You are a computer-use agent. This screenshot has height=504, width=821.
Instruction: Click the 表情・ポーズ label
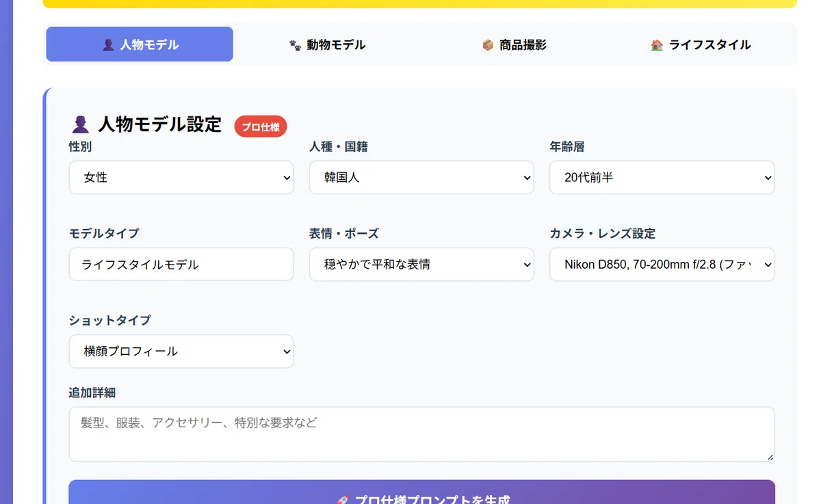pyautogui.click(x=343, y=233)
